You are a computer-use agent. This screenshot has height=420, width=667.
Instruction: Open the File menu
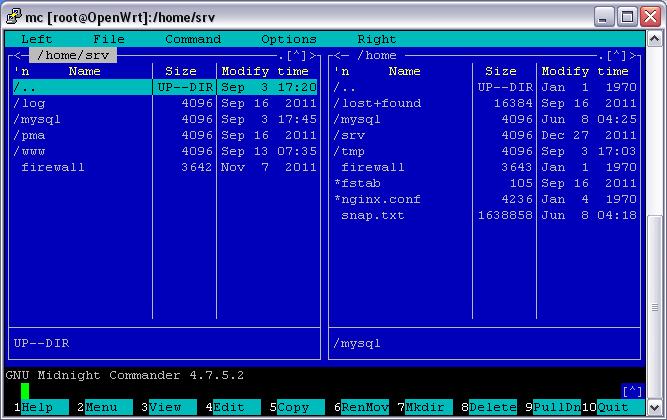[108, 39]
